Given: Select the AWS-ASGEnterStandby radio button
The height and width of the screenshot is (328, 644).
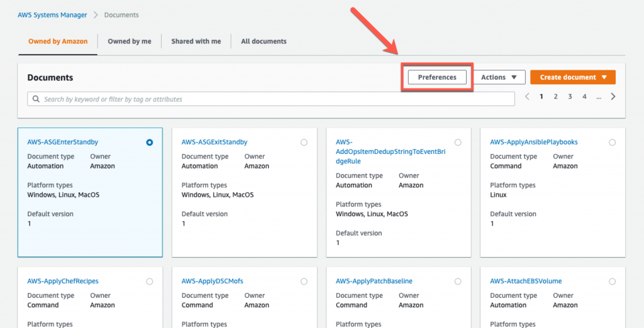Looking at the screenshot, I should [150, 143].
